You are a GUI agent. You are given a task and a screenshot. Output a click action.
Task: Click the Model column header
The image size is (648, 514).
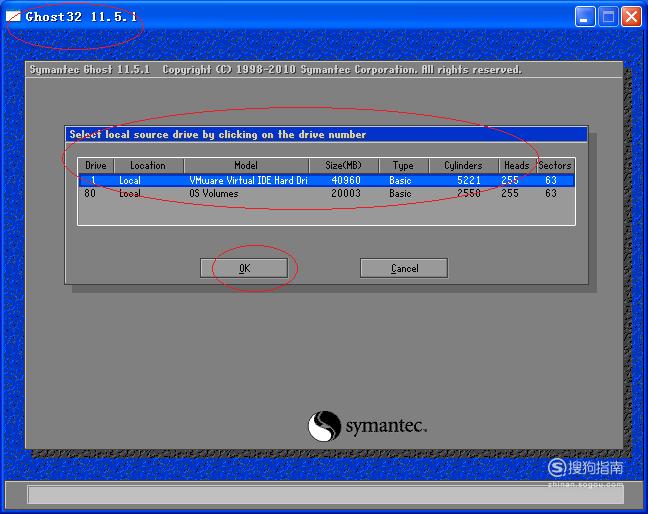click(246, 165)
